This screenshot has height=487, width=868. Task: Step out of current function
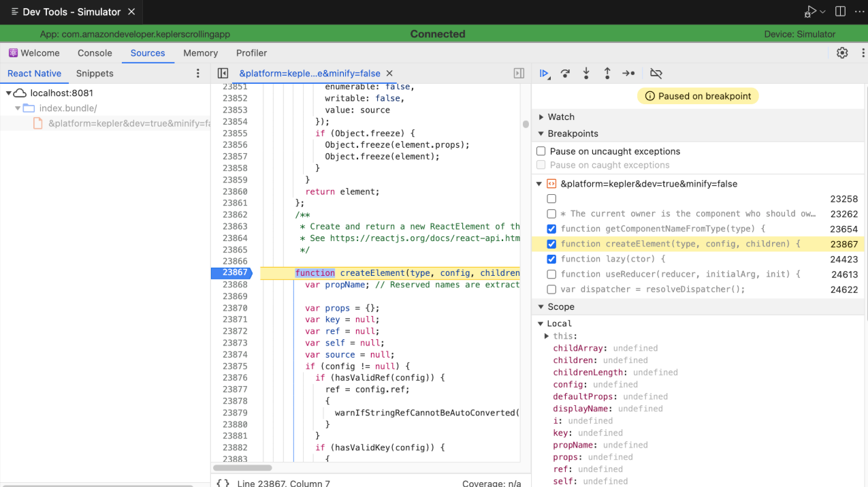point(607,74)
